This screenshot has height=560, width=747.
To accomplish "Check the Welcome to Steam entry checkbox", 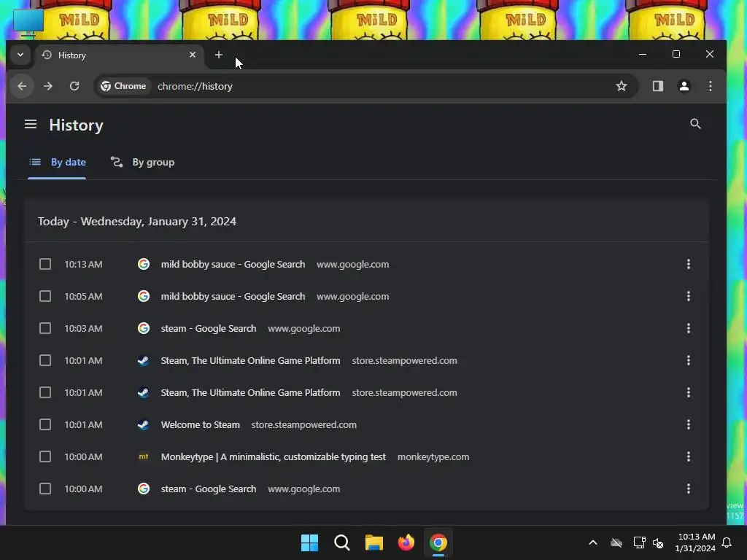I will 45,425.
